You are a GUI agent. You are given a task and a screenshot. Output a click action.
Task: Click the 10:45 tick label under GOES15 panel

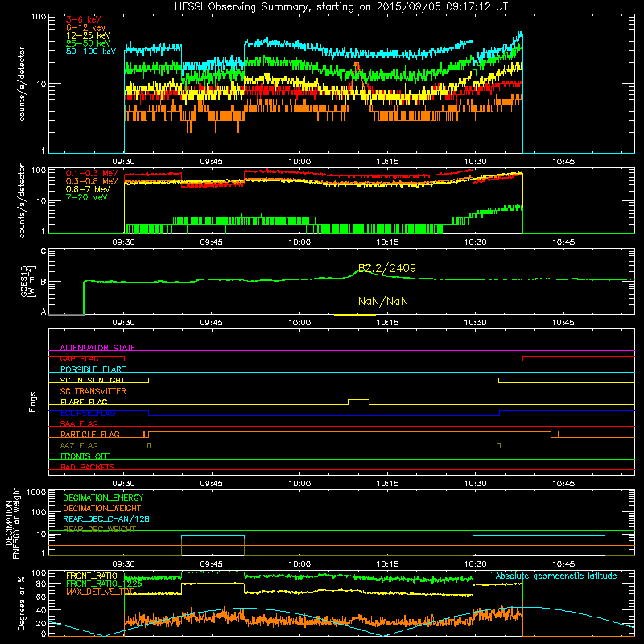[x=563, y=323]
